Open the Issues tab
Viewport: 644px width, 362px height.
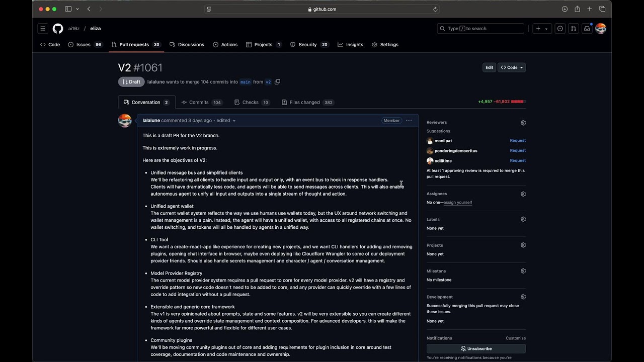[x=85, y=45]
